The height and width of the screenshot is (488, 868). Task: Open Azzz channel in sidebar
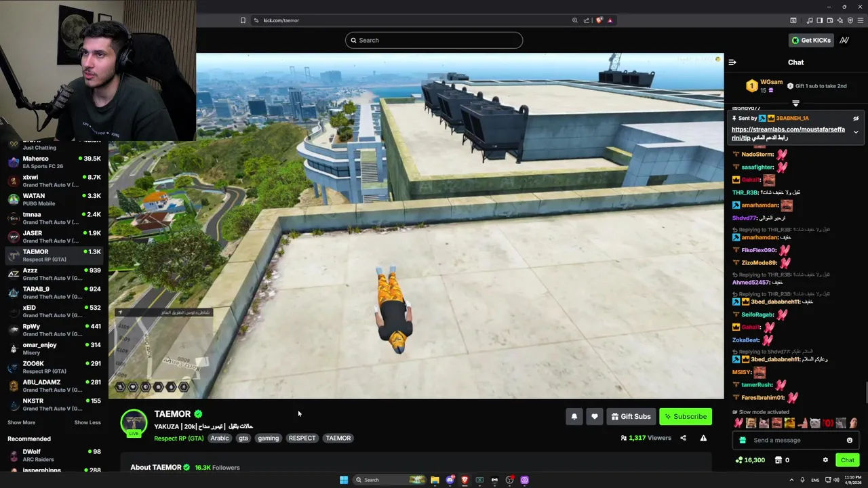(54, 274)
